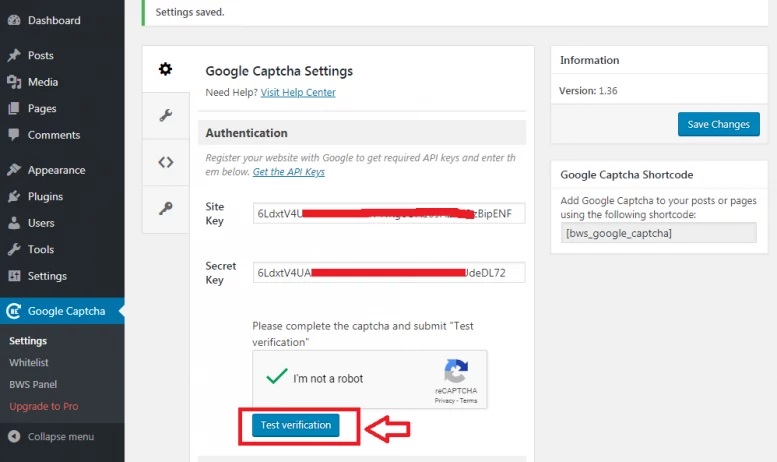
Task: Click the reCAPTCHA logo
Action: click(455, 370)
